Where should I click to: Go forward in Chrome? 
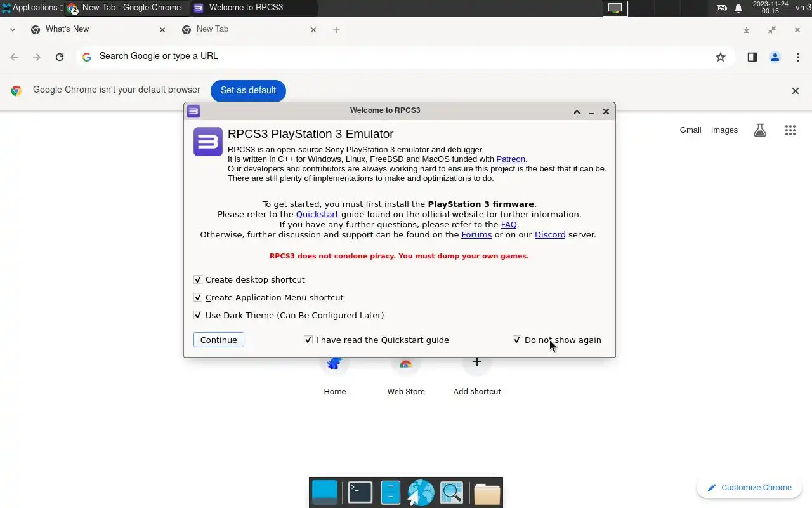click(37, 57)
